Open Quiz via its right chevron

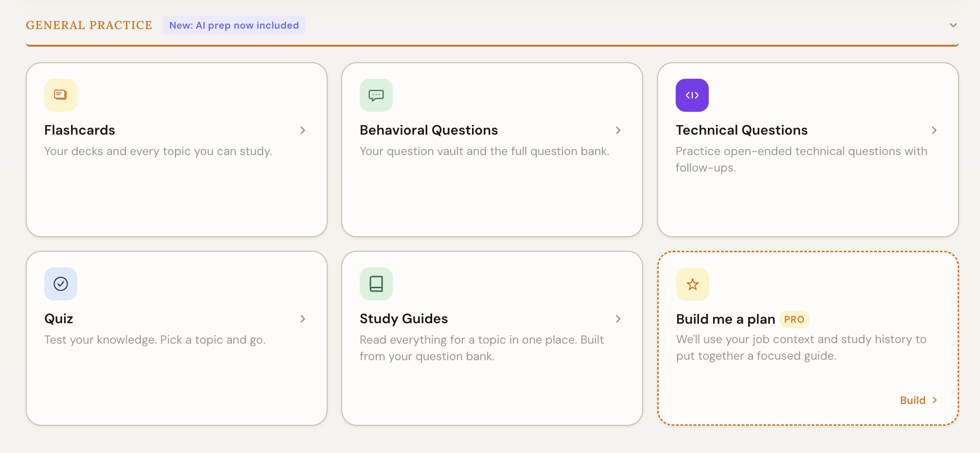pyautogui.click(x=303, y=319)
